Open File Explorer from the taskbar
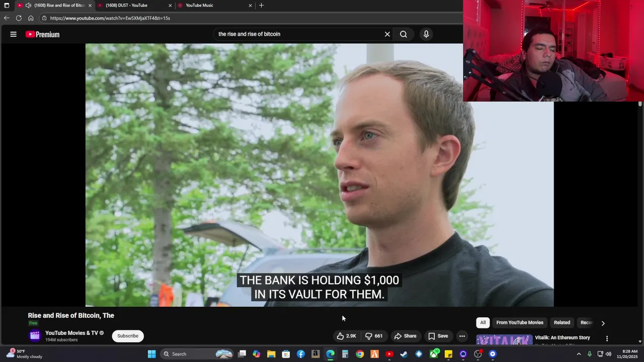The image size is (644, 362). pyautogui.click(x=271, y=354)
